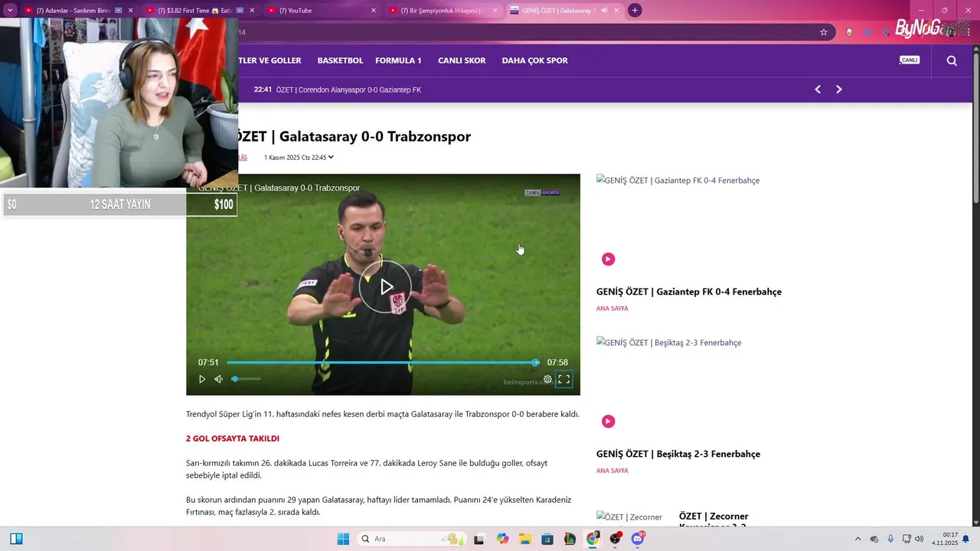The width and height of the screenshot is (980, 551).
Task: Expand the system tray hidden icons chevron
Action: coord(857,539)
